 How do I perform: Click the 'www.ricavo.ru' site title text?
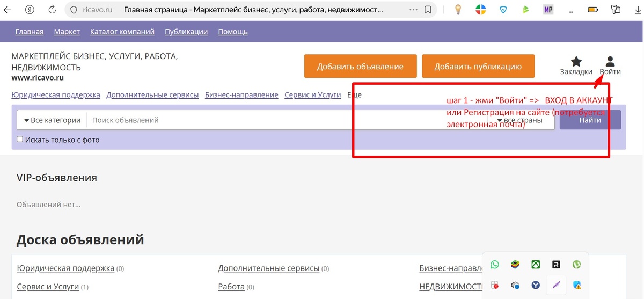coord(38,78)
